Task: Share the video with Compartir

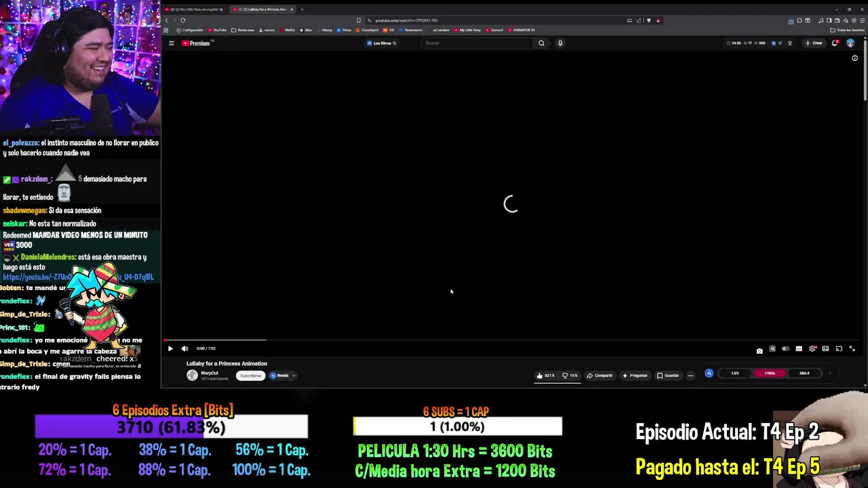Action: [x=599, y=375]
